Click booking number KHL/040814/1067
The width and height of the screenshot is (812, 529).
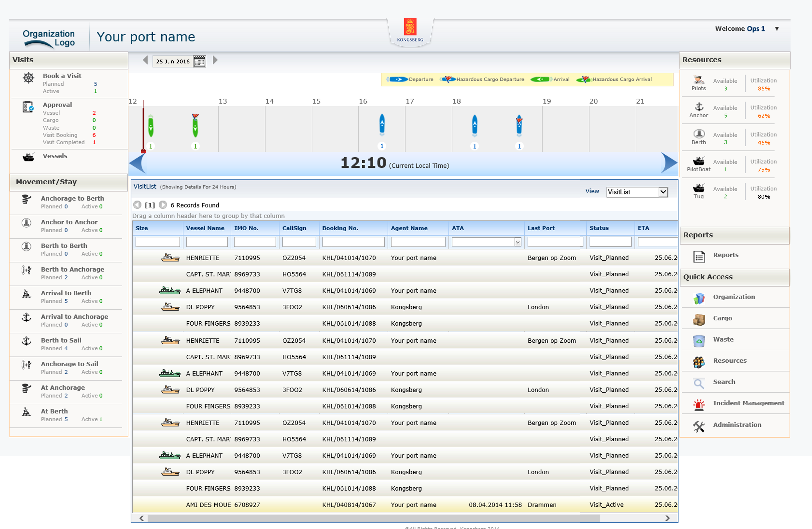click(349, 505)
